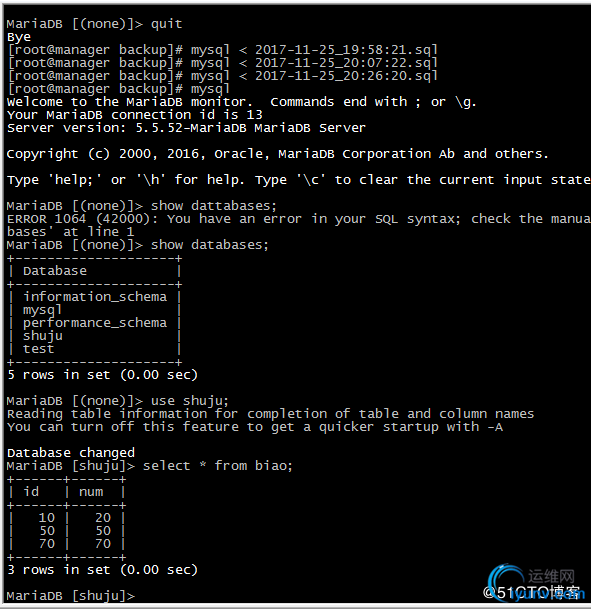Image resolution: width=591 pixels, height=610 pixels.
Task: Click the 'information_schema' database row
Action: click(95, 297)
